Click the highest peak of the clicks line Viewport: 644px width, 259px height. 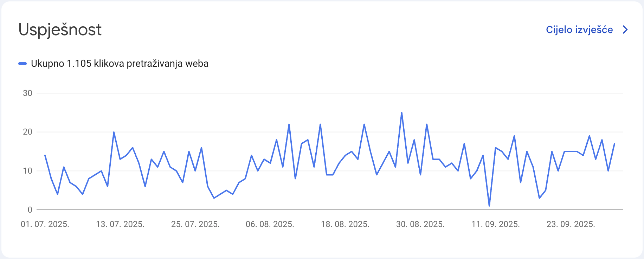click(401, 113)
